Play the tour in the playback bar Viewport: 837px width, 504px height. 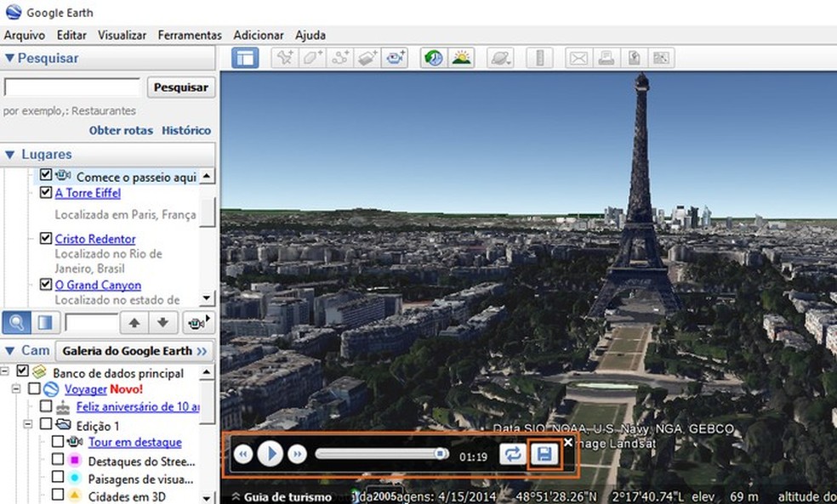271,453
